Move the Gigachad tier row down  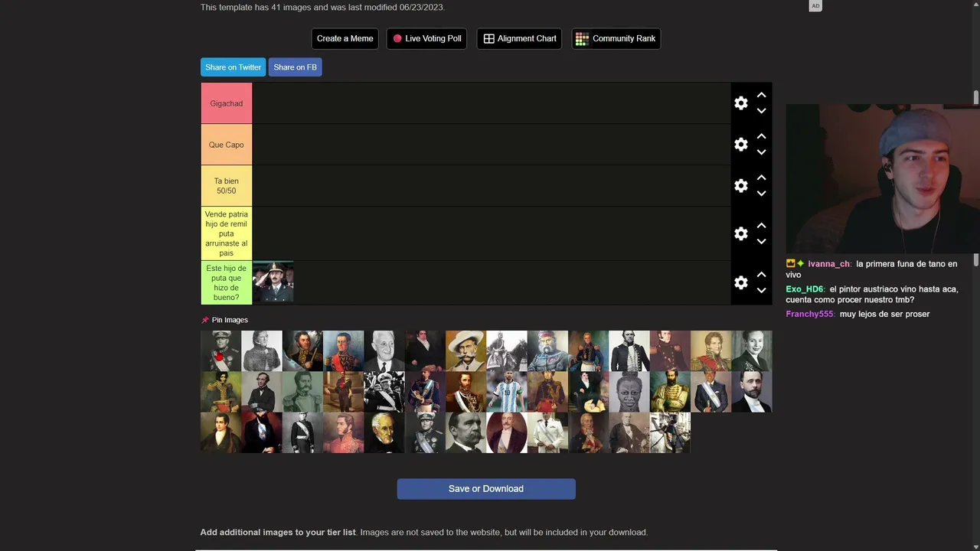pos(761,111)
